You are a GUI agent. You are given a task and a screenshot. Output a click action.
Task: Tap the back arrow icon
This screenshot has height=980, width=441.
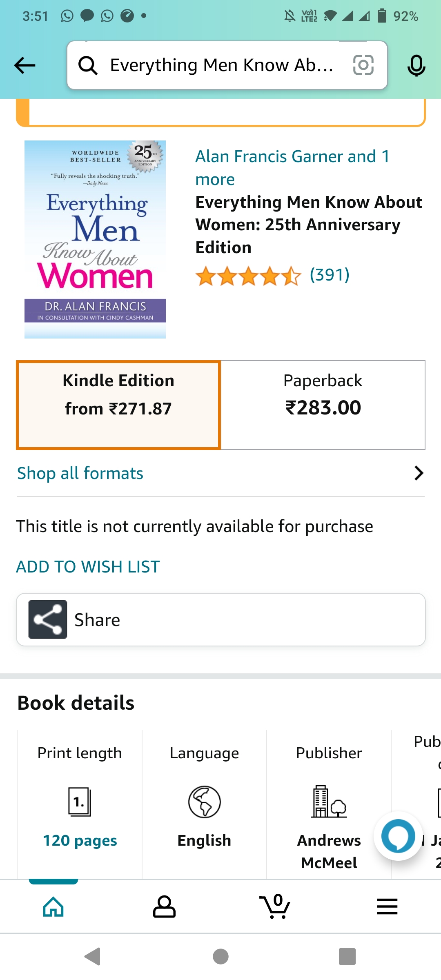tap(24, 65)
